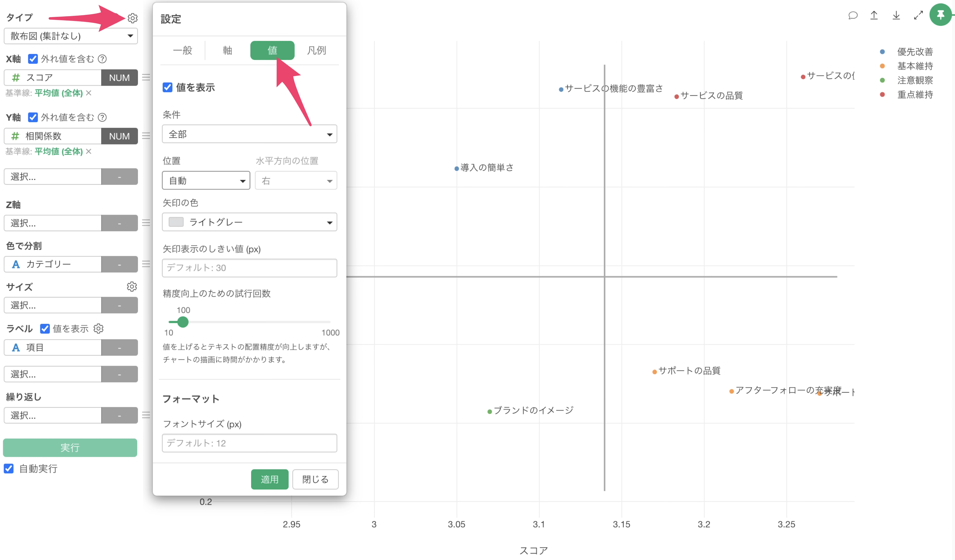
Task: Switch to the 軸 tab
Action: (x=227, y=50)
